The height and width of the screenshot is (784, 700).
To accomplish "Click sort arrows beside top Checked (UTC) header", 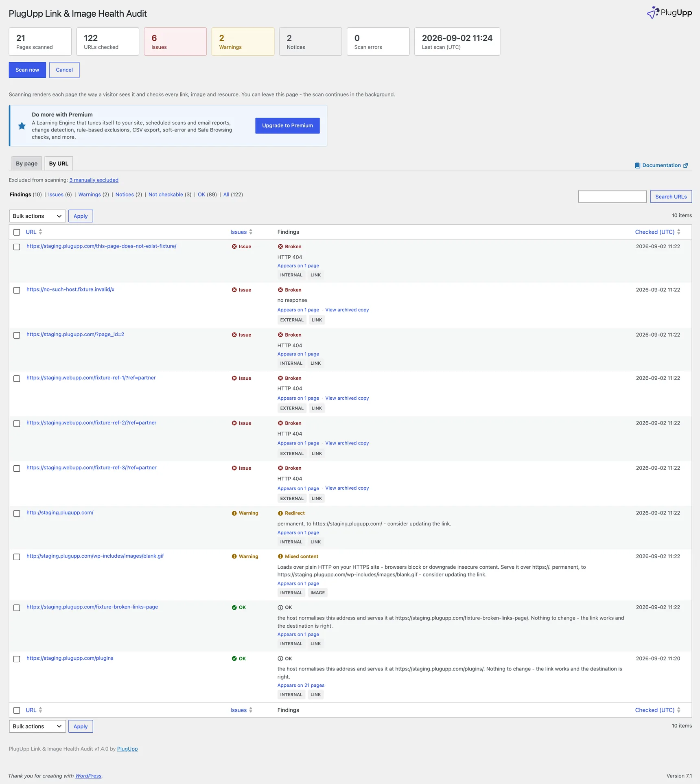I will [679, 232].
